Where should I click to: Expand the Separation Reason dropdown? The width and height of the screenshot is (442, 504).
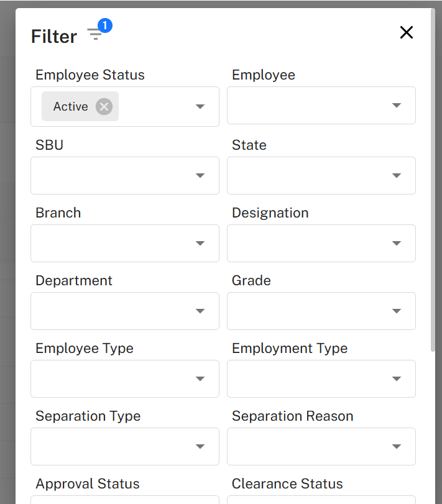(397, 447)
